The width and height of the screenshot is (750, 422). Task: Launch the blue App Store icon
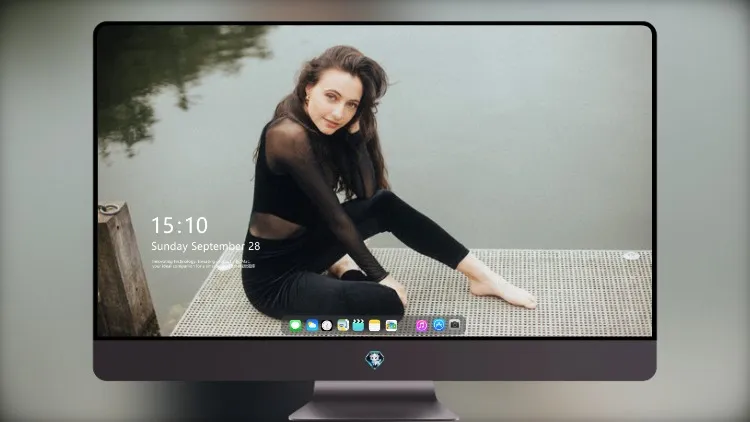tap(439, 325)
